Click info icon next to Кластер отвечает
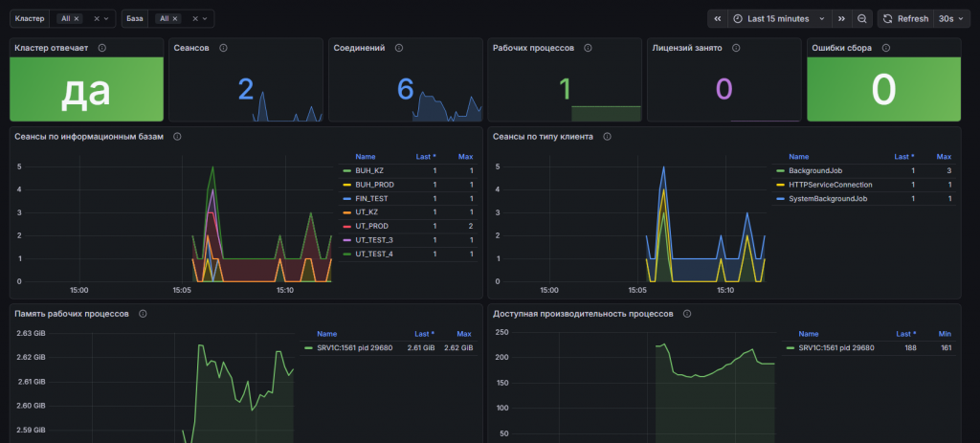This screenshot has width=980, height=443. (101, 48)
